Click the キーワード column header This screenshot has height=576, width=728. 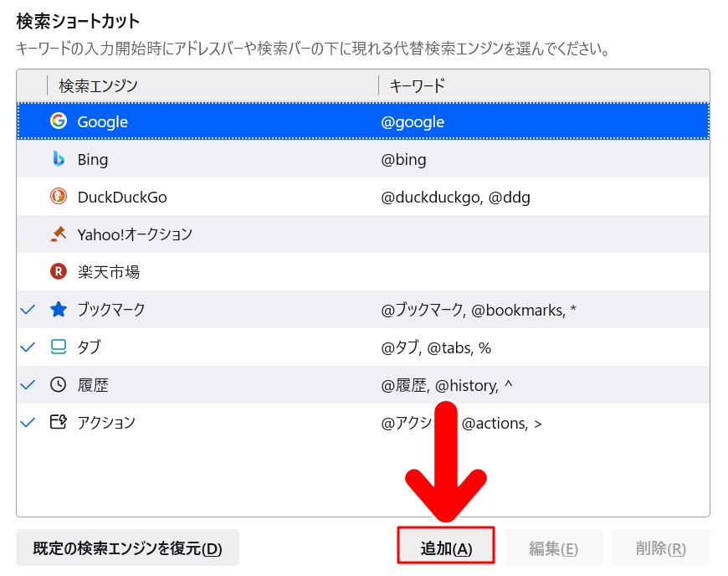(544, 85)
